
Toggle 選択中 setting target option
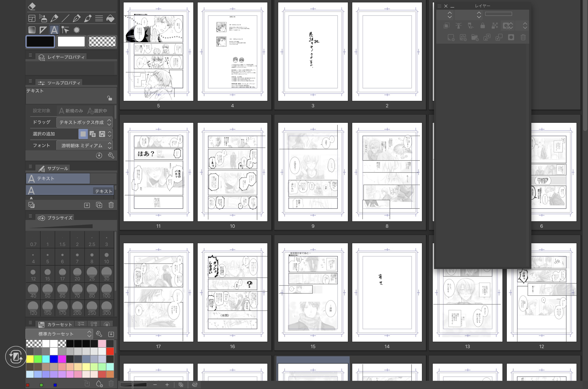tap(97, 111)
